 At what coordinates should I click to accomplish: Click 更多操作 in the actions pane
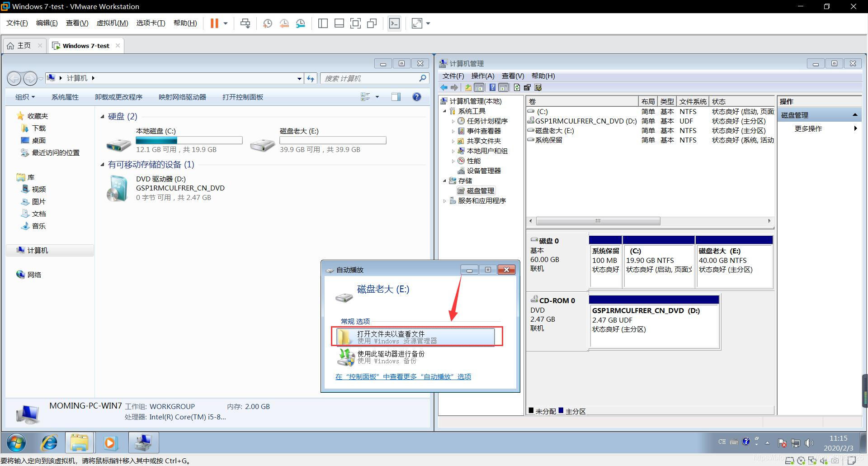tap(808, 128)
